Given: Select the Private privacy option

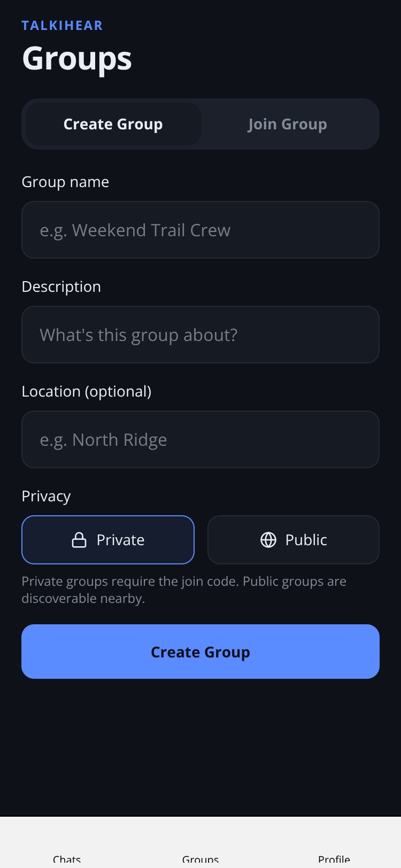Looking at the screenshot, I should 108,540.
